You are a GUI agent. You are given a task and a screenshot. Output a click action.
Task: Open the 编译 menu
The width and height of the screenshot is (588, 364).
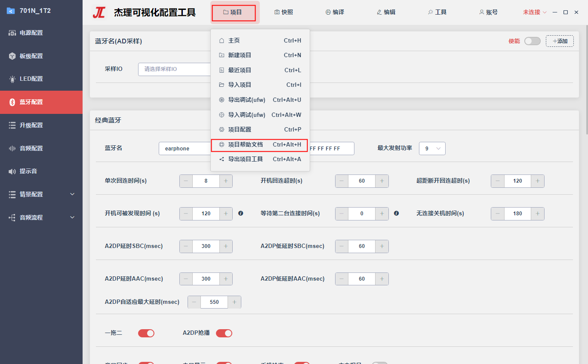(x=335, y=12)
